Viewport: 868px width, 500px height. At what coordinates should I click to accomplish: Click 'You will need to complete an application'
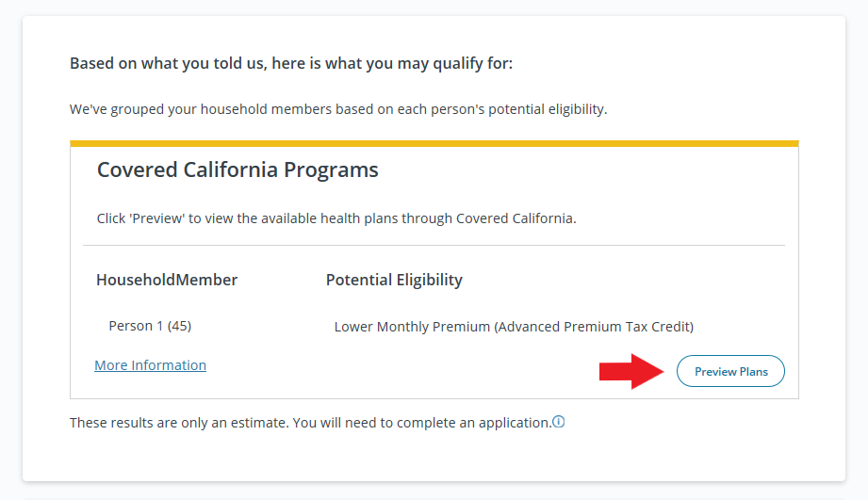point(422,423)
